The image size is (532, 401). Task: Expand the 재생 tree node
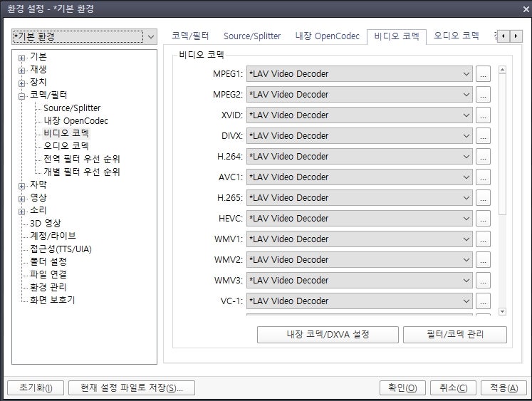click(x=21, y=71)
